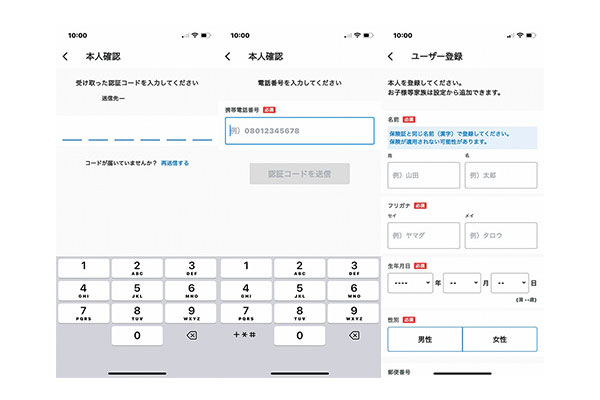The width and height of the screenshot is (600, 400).
Task: Tap back arrow on ユーザー登録 screen
Action: coord(390,57)
